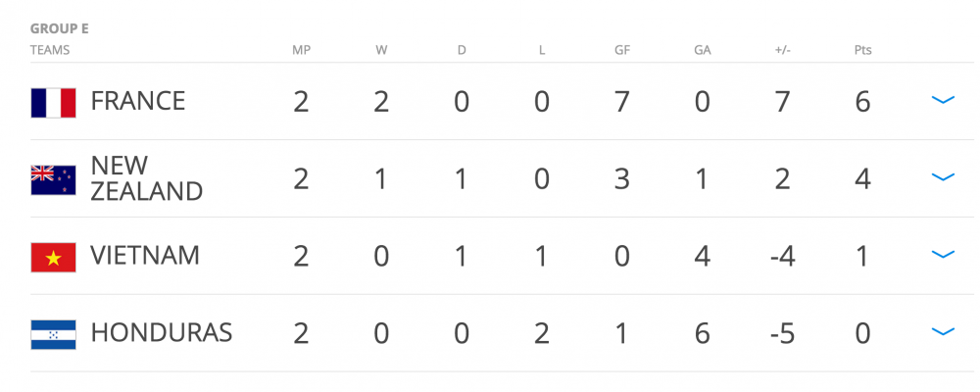Viewport: 980px width, 392px height.
Task: Click the New Zealand flag icon
Action: [53, 178]
